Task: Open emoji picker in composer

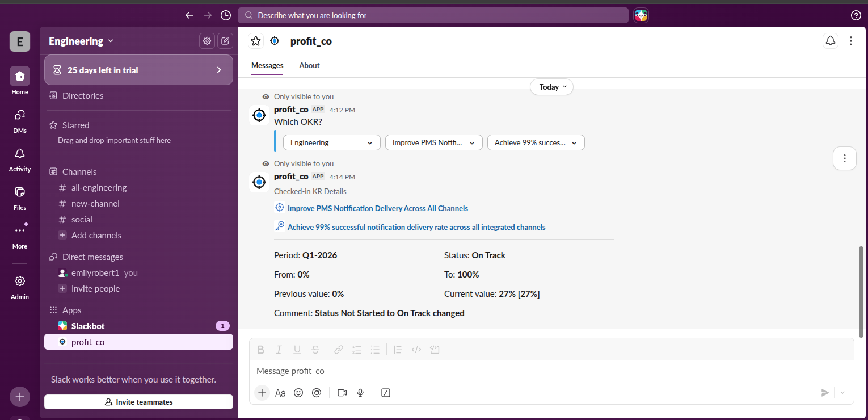Action: click(298, 393)
